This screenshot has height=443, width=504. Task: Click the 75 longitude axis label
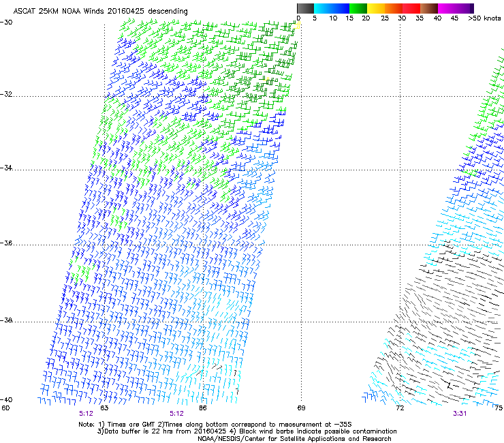pyautogui.click(x=499, y=408)
